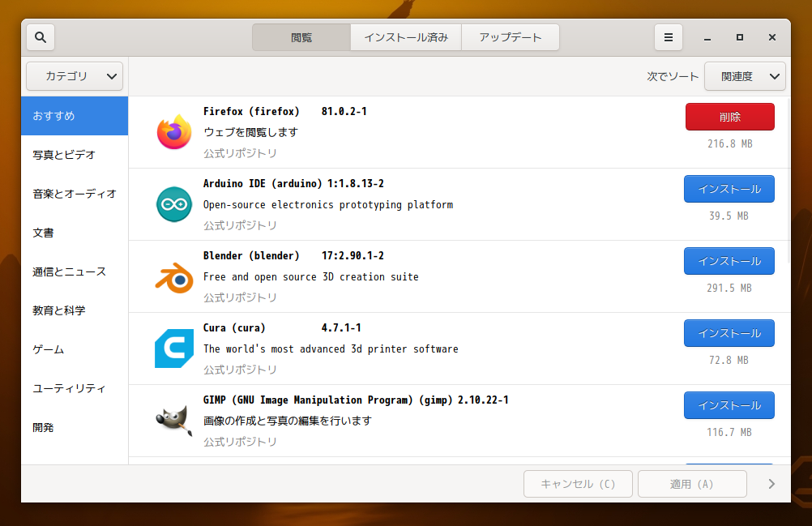Select the 文書 category
Viewport: 812px width, 526px height.
[75, 233]
